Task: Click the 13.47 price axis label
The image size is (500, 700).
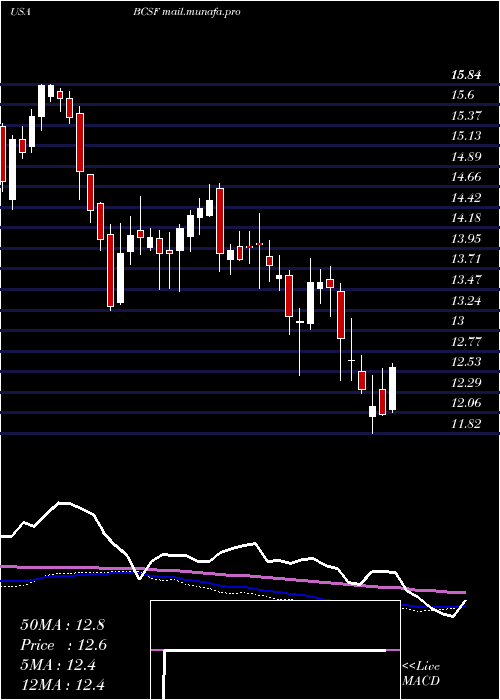Action: [x=467, y=280]
